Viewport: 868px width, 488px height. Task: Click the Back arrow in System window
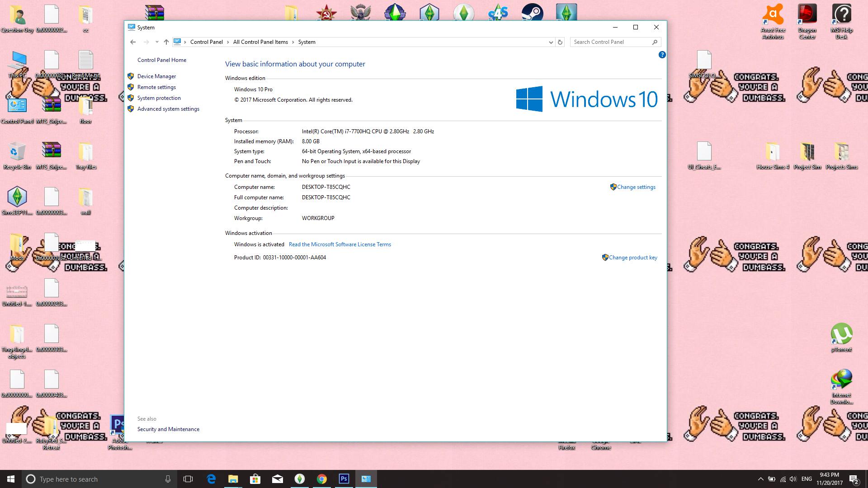(133, 42)
